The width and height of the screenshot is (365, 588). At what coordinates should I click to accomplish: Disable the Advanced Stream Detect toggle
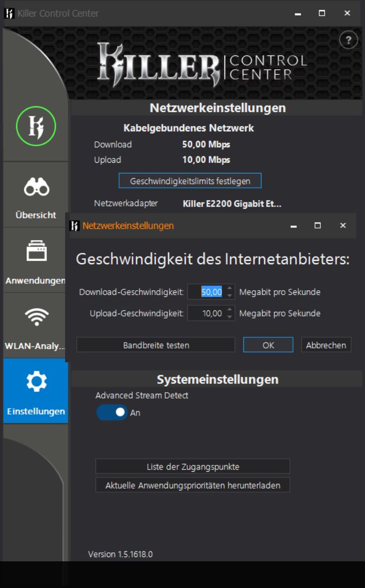pos(112,412)
